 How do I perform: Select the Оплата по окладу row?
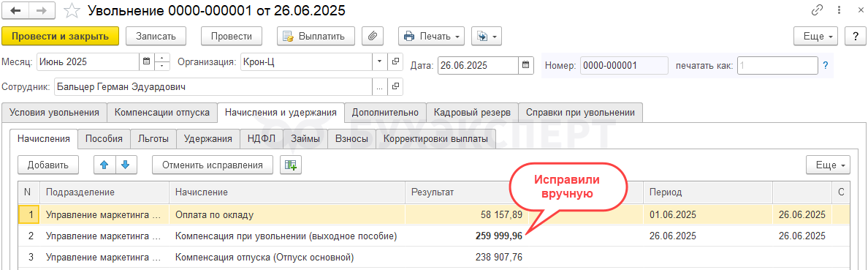coord(434,214)
